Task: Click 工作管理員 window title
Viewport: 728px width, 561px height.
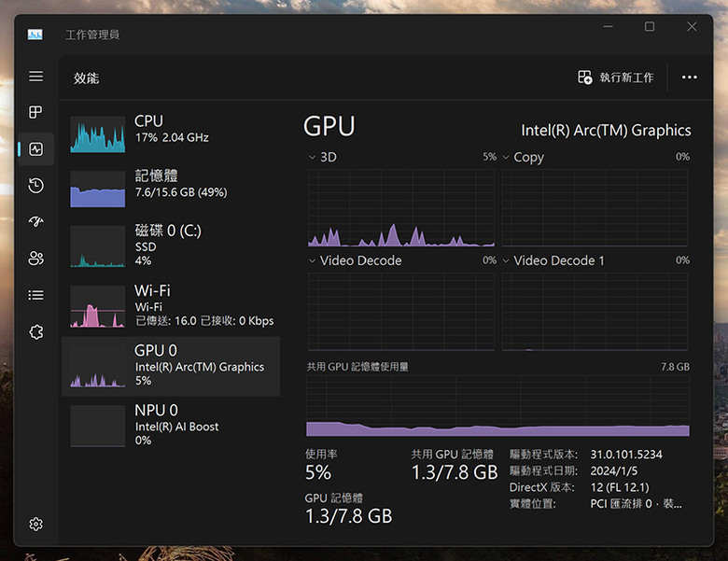Action: pyautogui.click(x=92, y=35)
